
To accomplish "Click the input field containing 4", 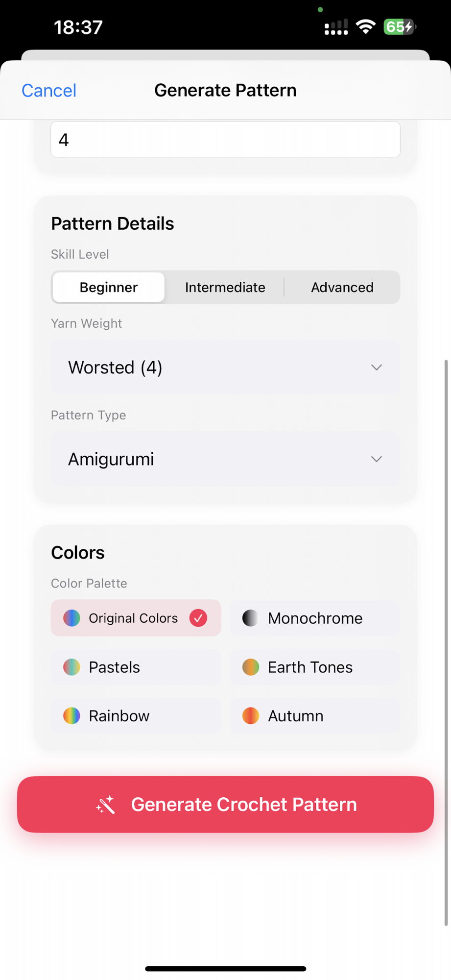I will click(x=225, y=140).
